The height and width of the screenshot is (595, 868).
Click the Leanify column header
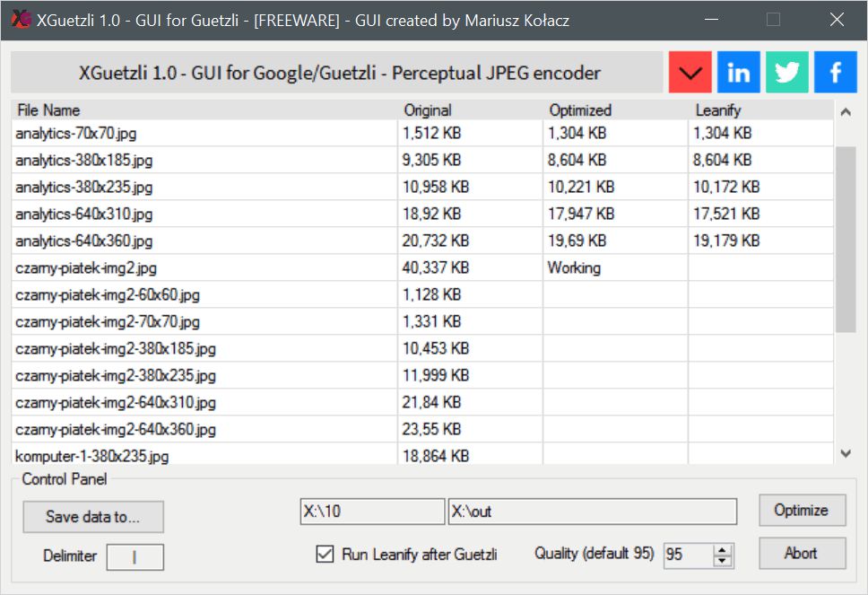760,110
